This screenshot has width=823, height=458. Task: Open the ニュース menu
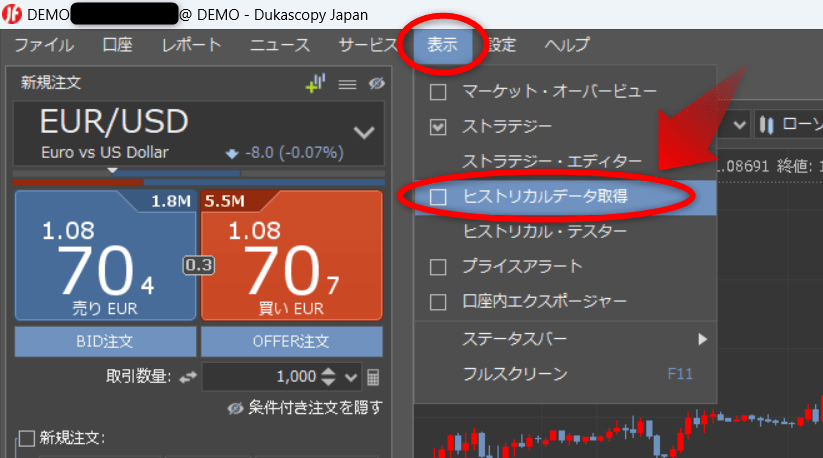pyautogui.click(x=280, y=45)
